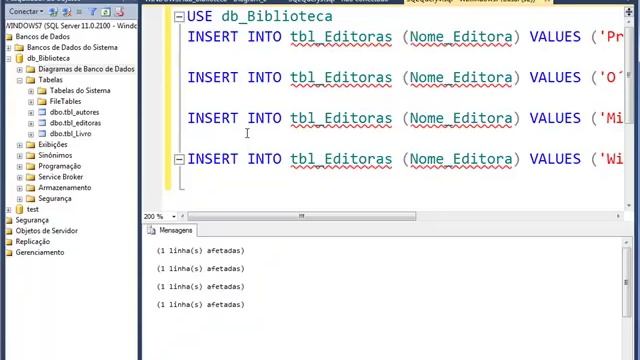The image size is (640, 360).
Task: Collapse the USE db_Biblioteca code block
Action: click(179, 17)
